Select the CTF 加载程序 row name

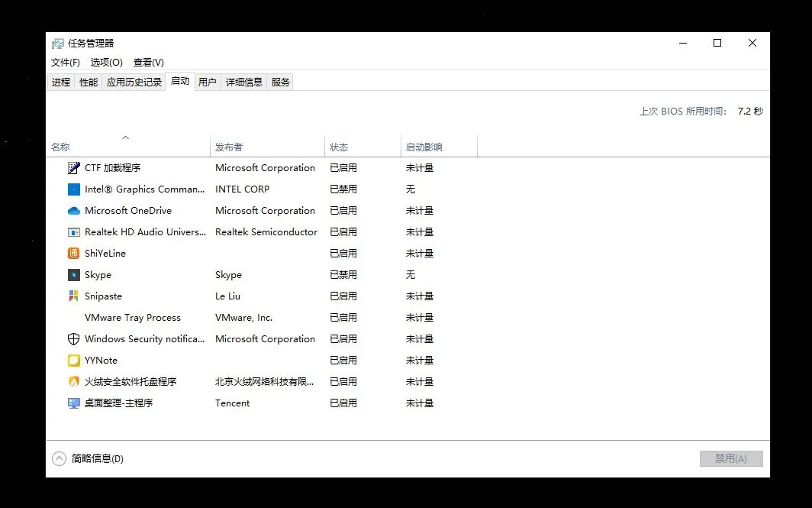coord(113,168)
